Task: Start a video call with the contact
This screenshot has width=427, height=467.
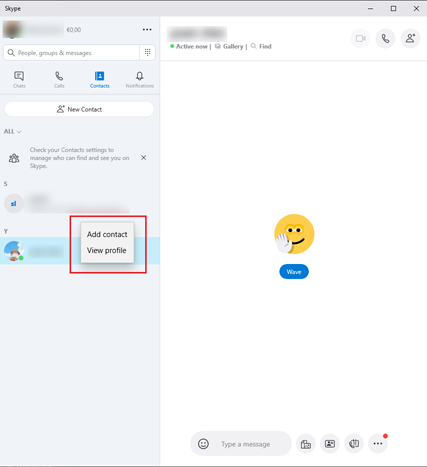Action: point(360,39)
